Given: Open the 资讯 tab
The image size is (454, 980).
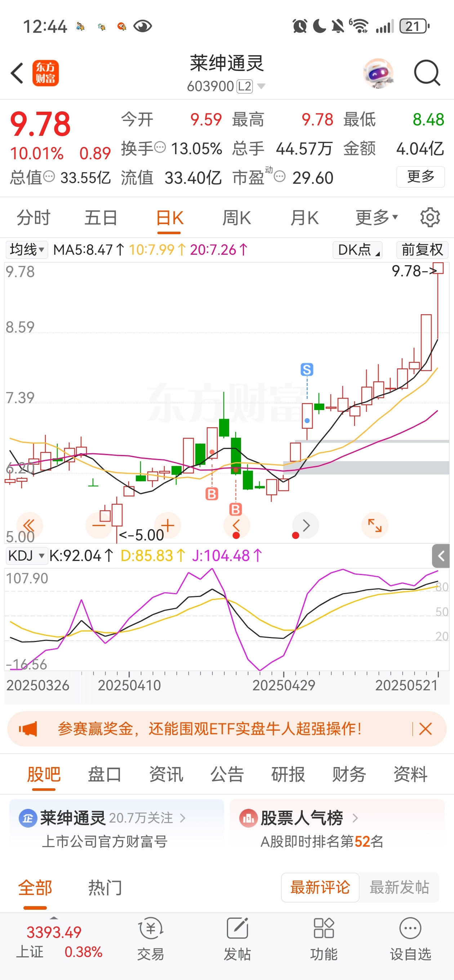Looking at the screenshot, I should pyautogui.click(x=166, y=774).
